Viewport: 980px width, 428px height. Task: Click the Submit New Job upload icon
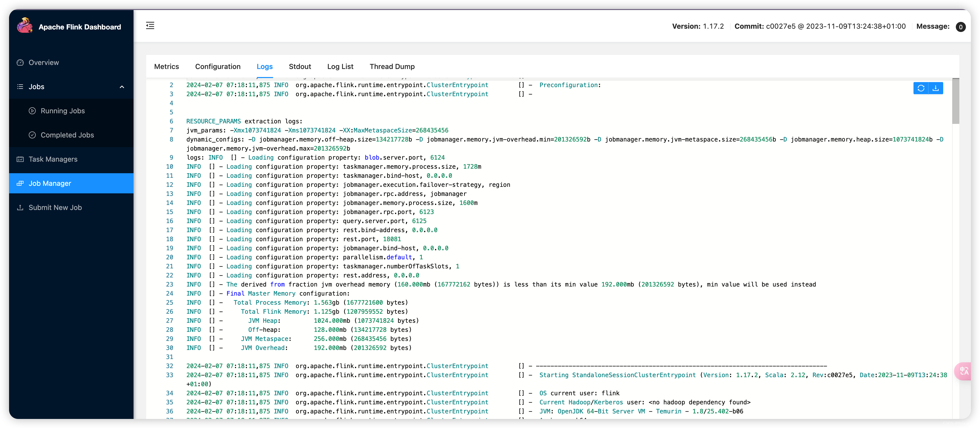20,207
